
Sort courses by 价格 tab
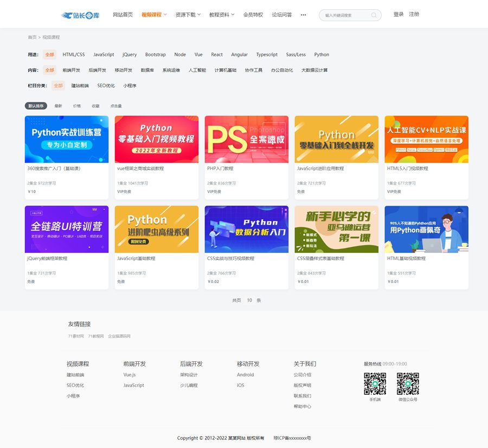[77, 106]
